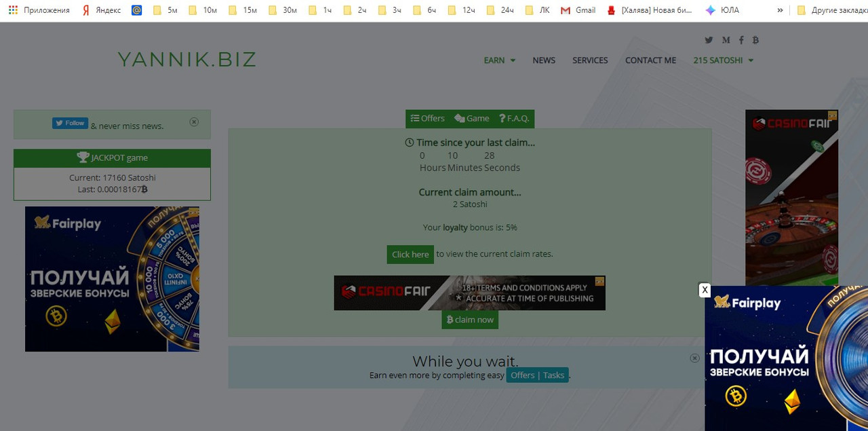Open the JACKPOT game header
The height and width of the screenshot is (431, 868).
point(112,157)
